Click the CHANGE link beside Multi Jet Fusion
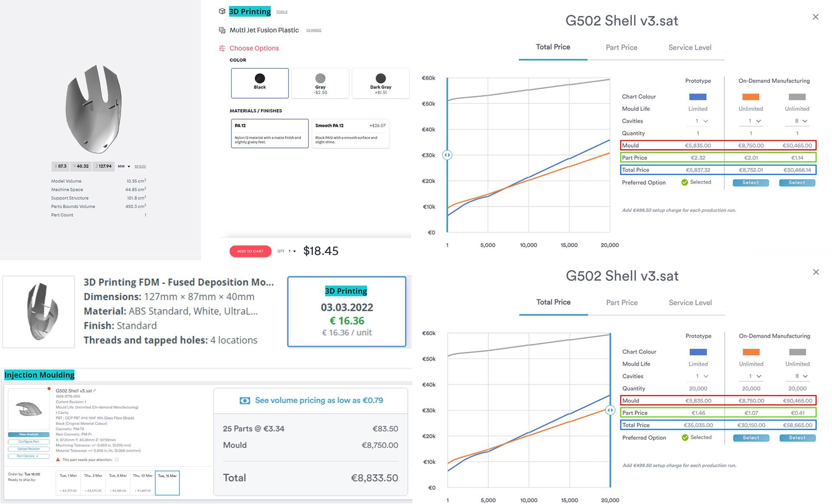This screenshot has width=832, height=504. (314, 30)
